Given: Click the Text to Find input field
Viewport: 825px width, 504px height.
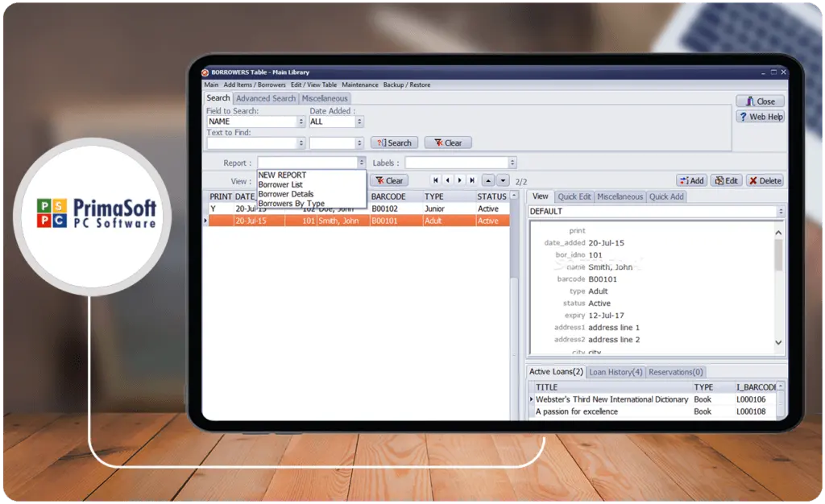Looking at the screenshot, I should click(x=252, y=143).
